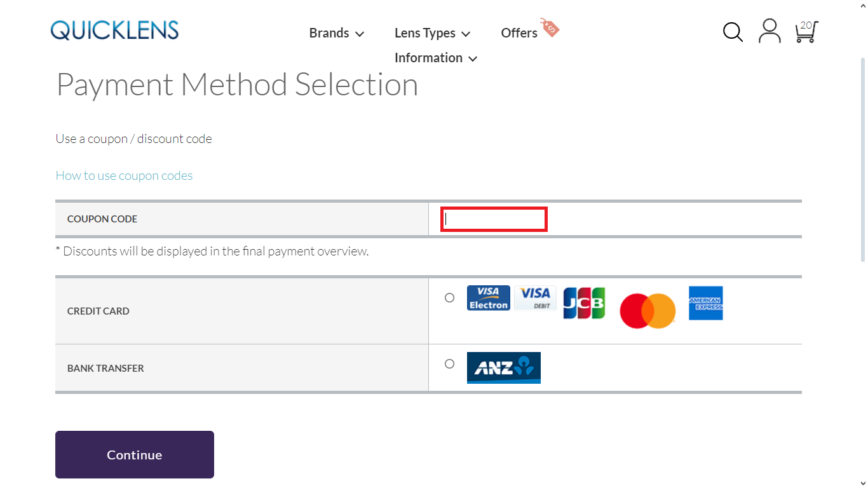Select the Credit Card radio button
Viewport: 868px width, 488px height.
tap(450, 297)
